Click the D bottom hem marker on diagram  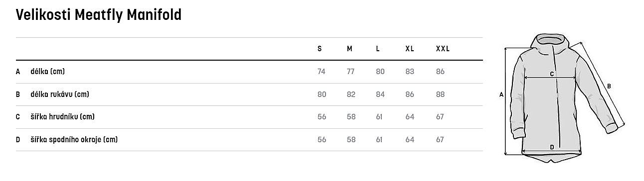pos(552,147)
